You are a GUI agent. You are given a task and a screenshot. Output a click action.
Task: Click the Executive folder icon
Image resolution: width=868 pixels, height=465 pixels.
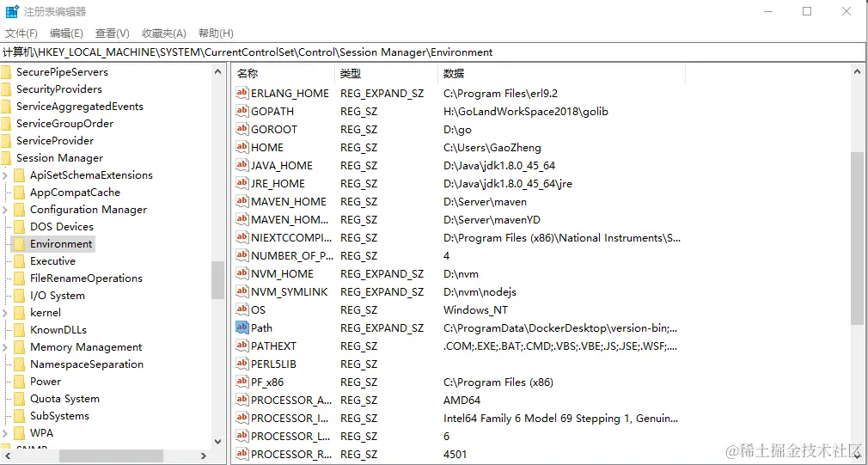click(x=20, y=260)
